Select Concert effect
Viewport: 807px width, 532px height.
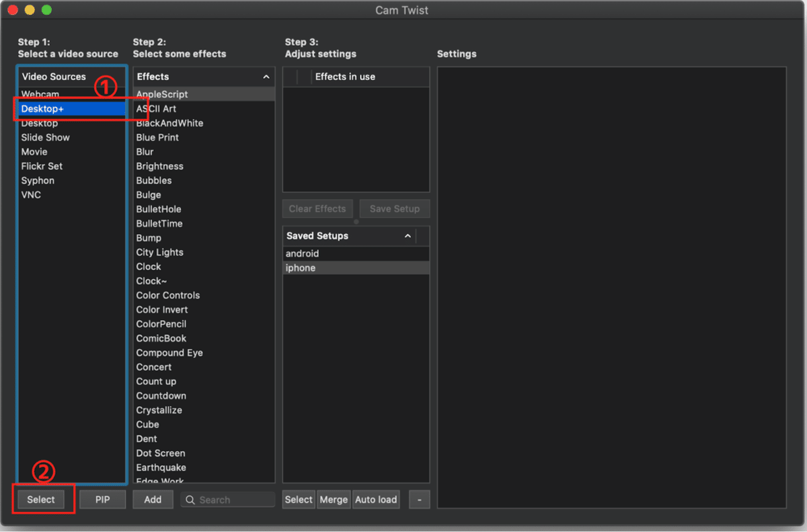pos(204,367)
